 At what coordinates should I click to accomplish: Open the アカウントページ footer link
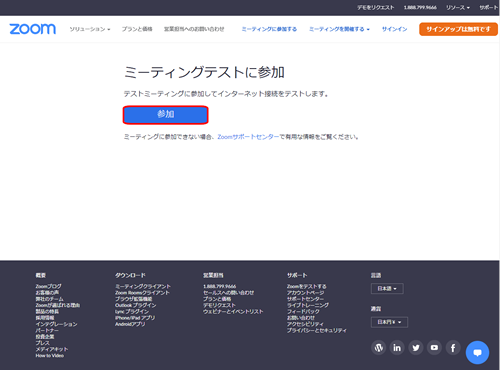(305, 292)
